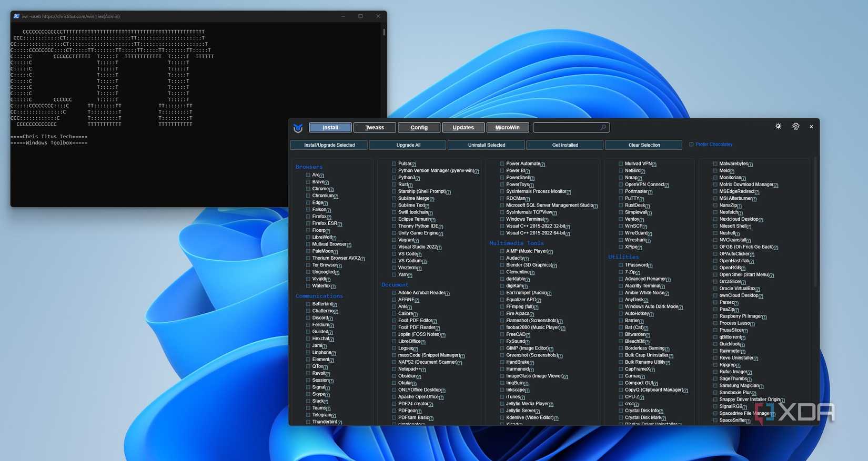
Task: Click the Clear Selection button
Action: click(x=643, y=145)
